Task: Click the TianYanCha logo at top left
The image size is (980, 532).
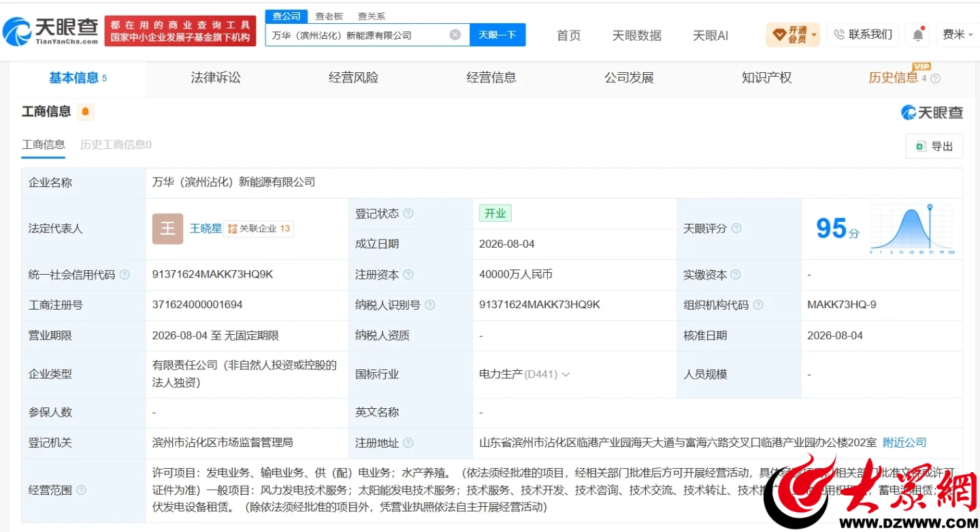Action: [52, 31]
